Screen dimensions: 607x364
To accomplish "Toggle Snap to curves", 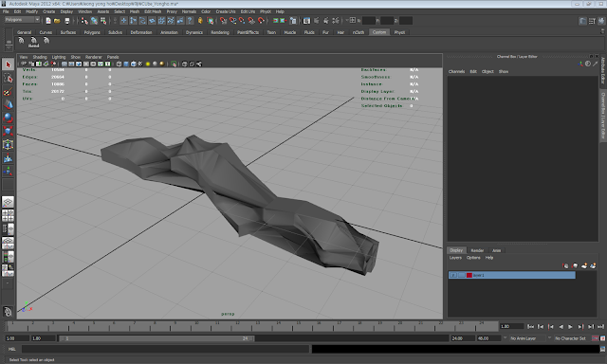I will [x=232, y=21].
